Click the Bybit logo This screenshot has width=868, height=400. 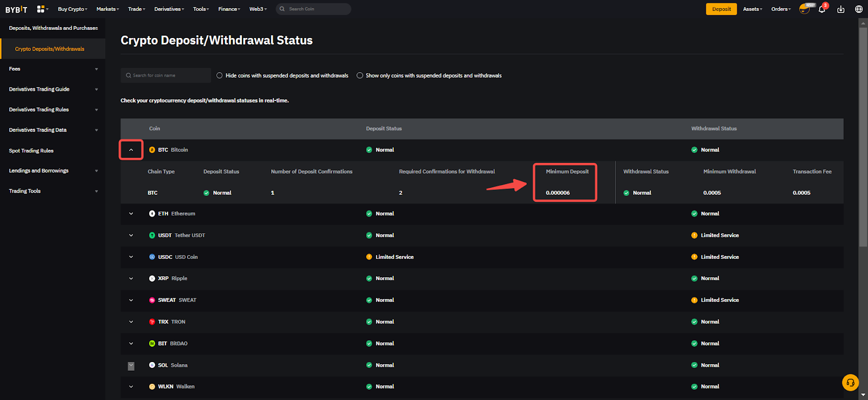tap(16, 9)
